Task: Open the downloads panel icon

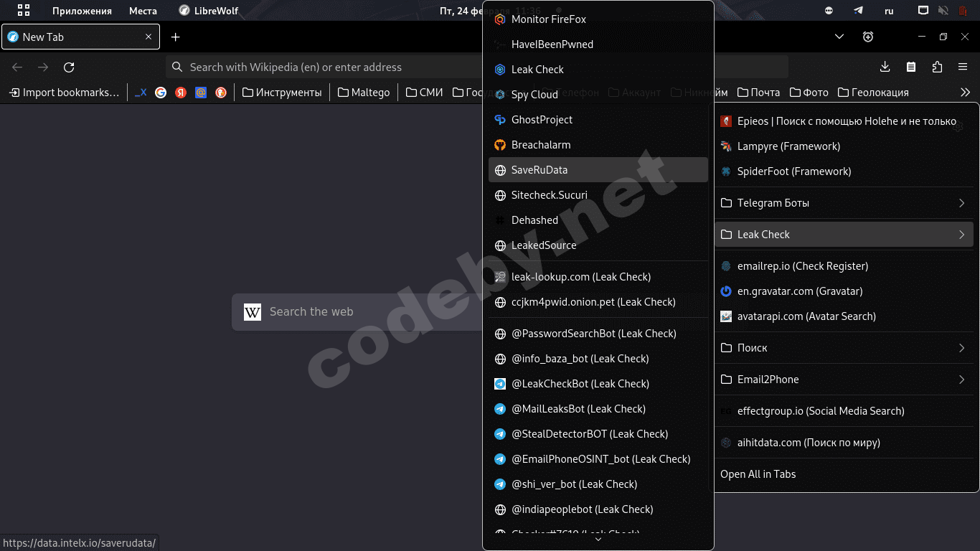Action: click(x=885, y=67)
